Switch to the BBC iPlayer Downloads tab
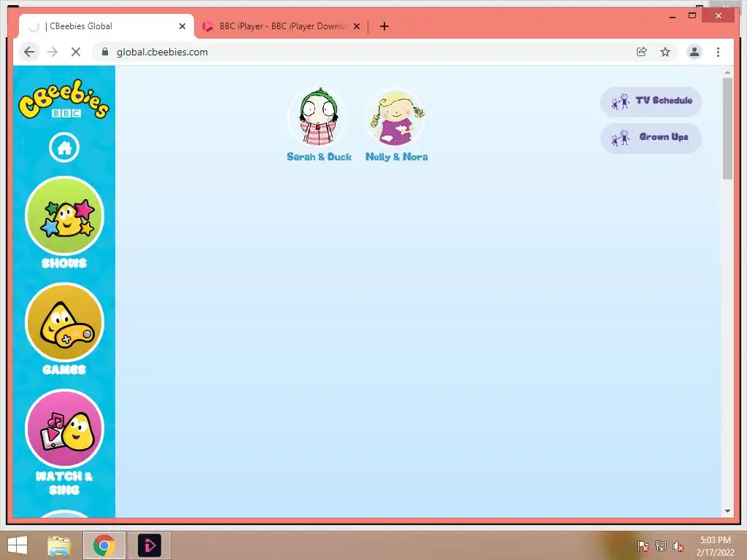The width and height of the screenshot is (747, 560). pyautogui.click(x=281, y=26)
